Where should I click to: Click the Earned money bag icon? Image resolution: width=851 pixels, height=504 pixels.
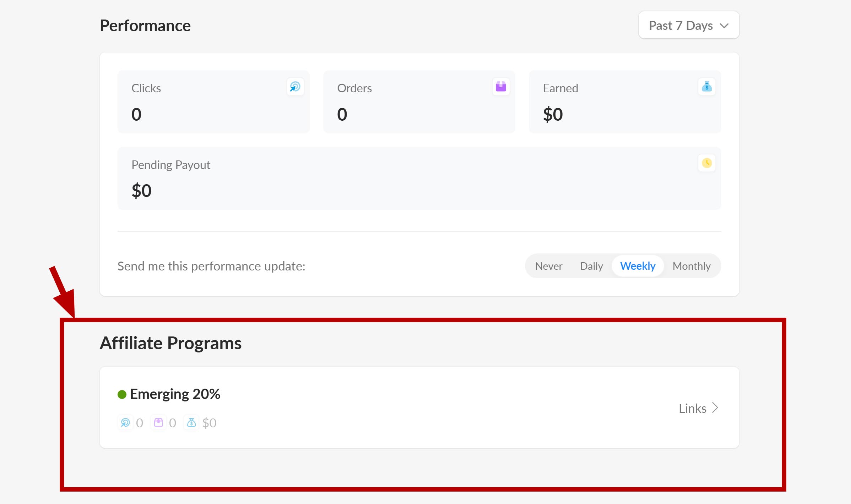click(706, 87)
